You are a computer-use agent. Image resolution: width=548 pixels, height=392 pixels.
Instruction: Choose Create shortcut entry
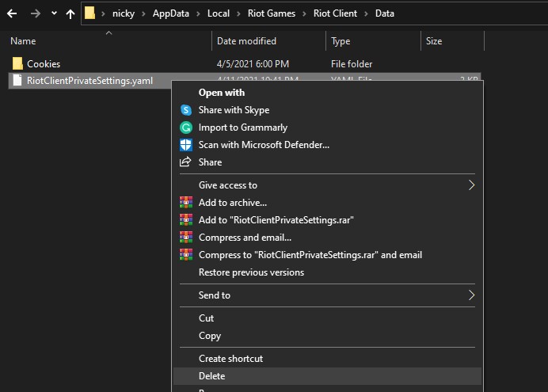coord(230,359)
